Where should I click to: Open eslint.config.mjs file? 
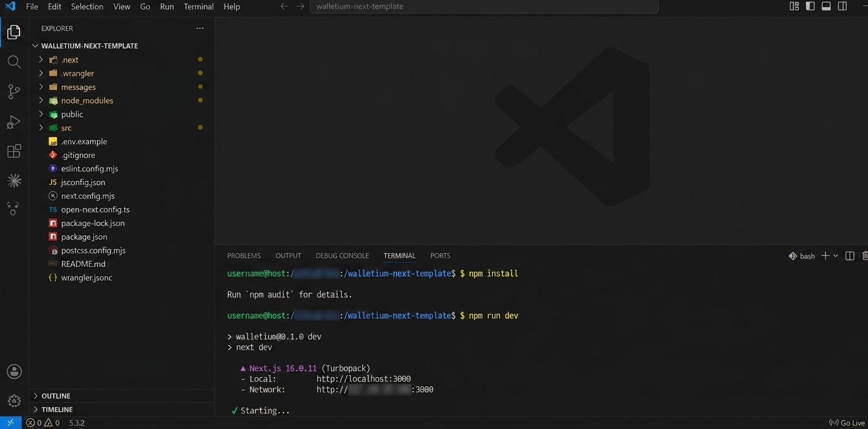click(122, 169)
